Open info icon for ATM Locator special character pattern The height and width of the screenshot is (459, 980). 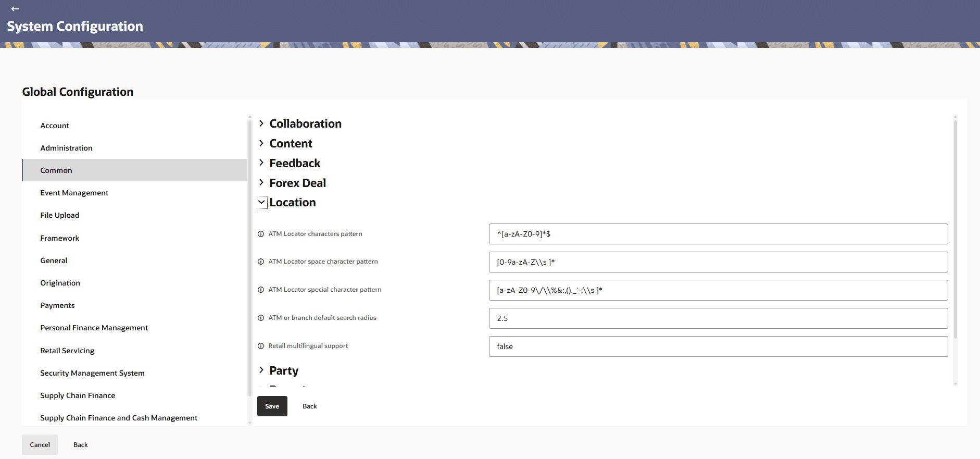[x=261, y=290]
